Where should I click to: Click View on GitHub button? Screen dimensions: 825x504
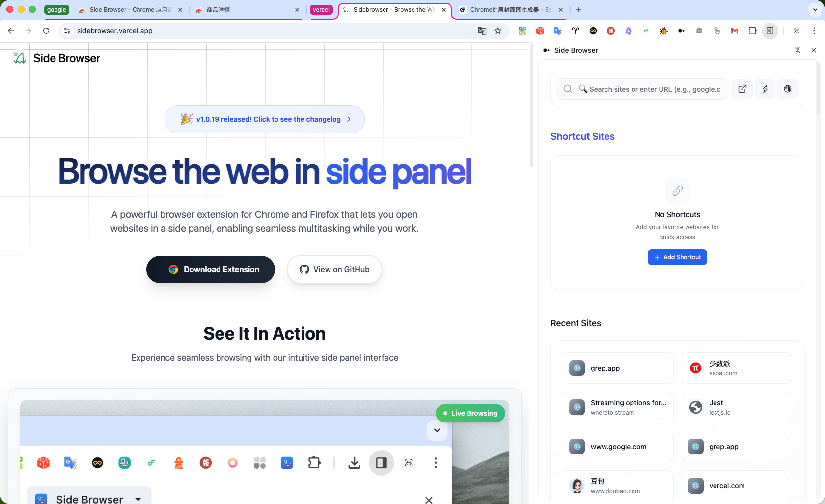click(x=334, y=269)
